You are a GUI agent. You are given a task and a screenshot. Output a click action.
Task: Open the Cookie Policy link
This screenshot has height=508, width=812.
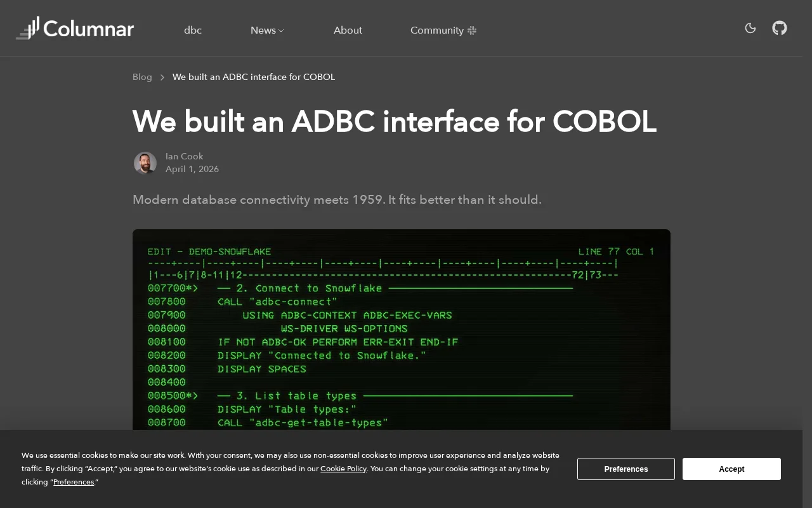343,469
